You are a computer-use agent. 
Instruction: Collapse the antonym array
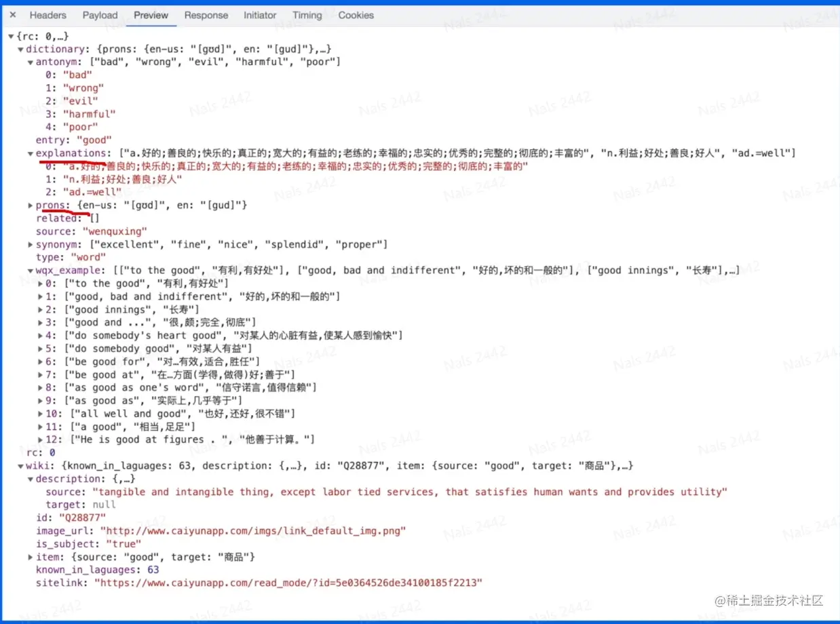coord(30,62)
